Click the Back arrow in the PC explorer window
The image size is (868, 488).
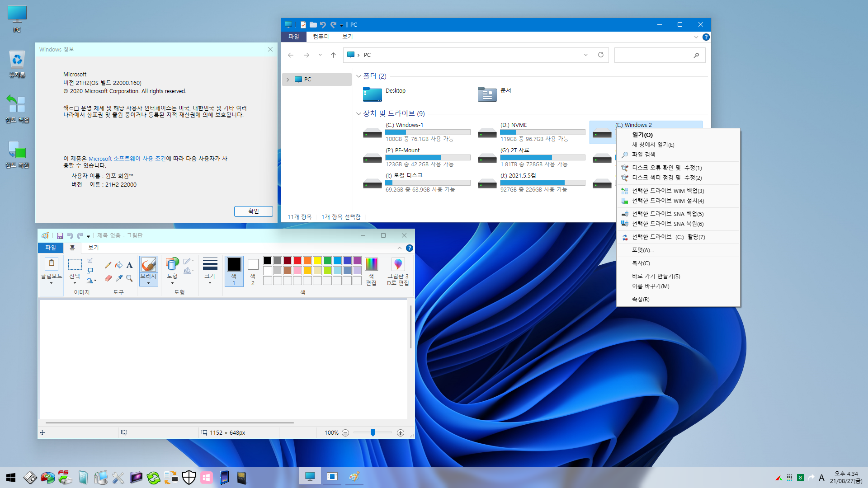(291, 55)
